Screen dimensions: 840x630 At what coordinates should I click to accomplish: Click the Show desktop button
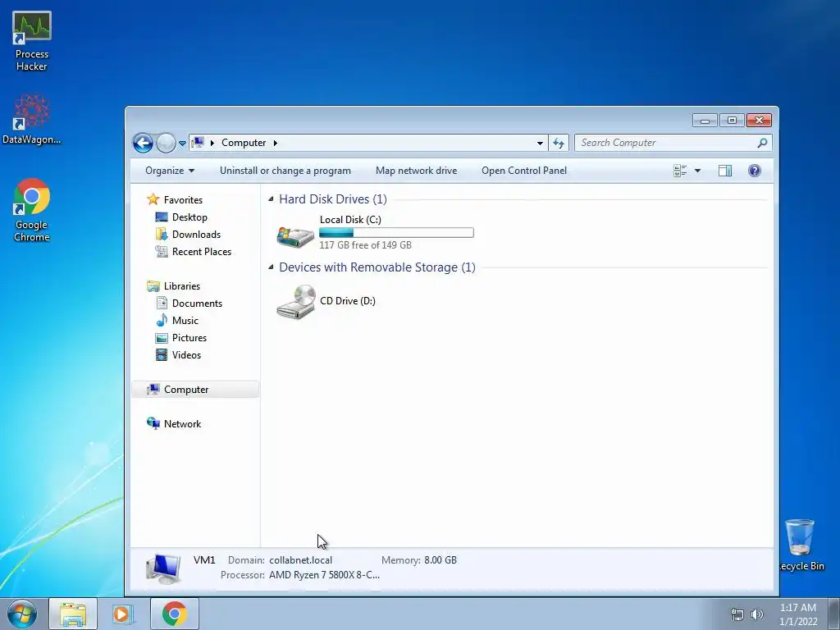click(834, 614)
